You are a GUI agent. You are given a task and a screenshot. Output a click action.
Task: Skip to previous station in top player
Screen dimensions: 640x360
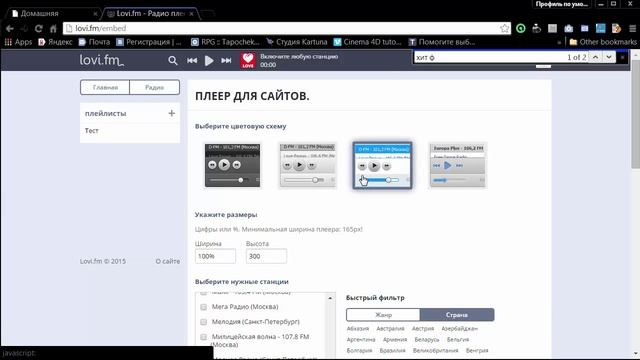click(192, 60)
